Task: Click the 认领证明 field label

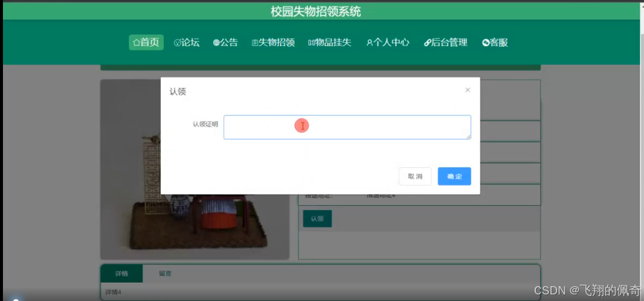Action: 206,124
